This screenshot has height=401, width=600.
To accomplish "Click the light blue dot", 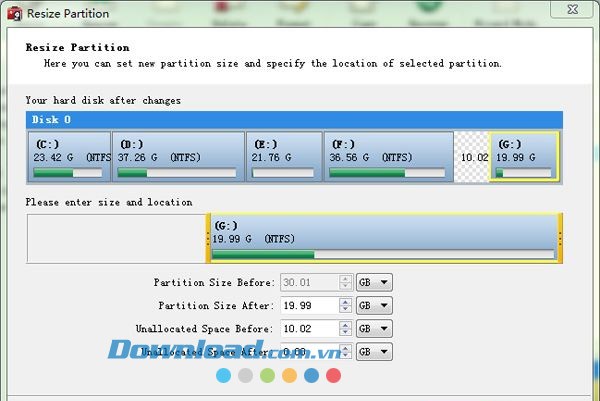I will (x=223, y=375).
